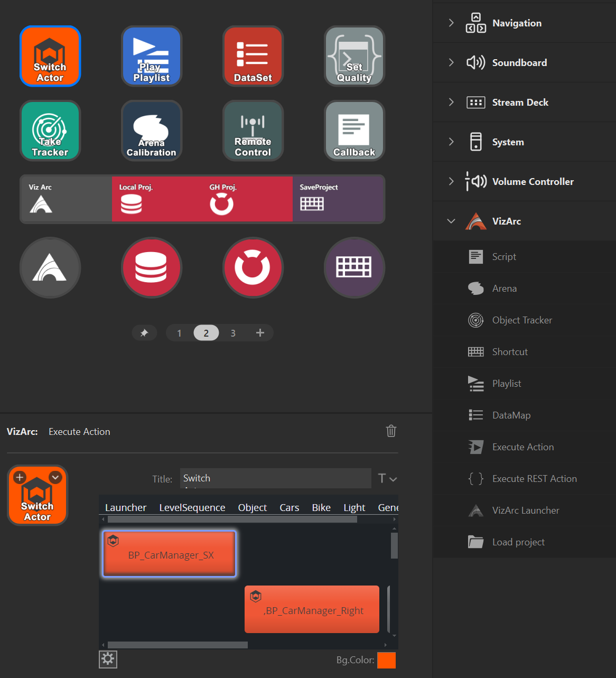Select the Switch Actor key
The image size is (616, 678).
point(50,56)
